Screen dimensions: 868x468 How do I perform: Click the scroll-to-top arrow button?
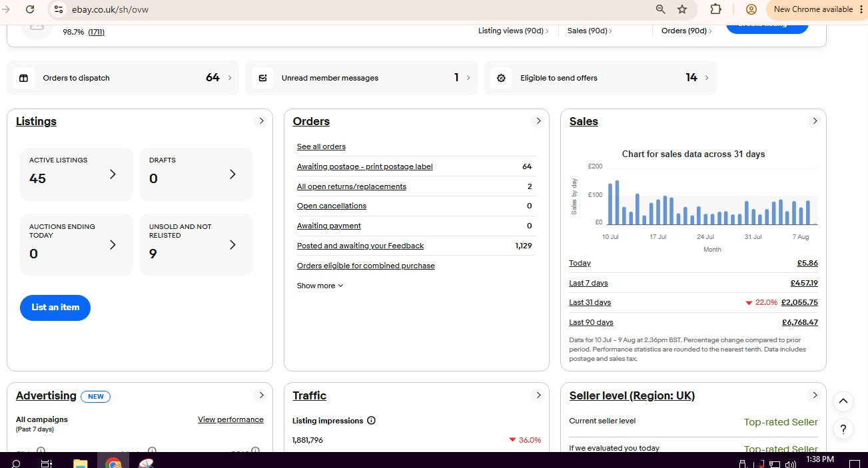point(843,401)
